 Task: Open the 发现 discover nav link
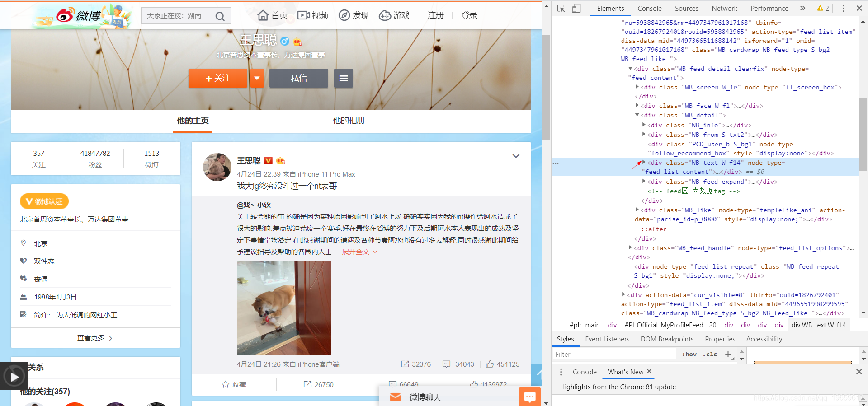pyautogui.click(x=354, y=15)
